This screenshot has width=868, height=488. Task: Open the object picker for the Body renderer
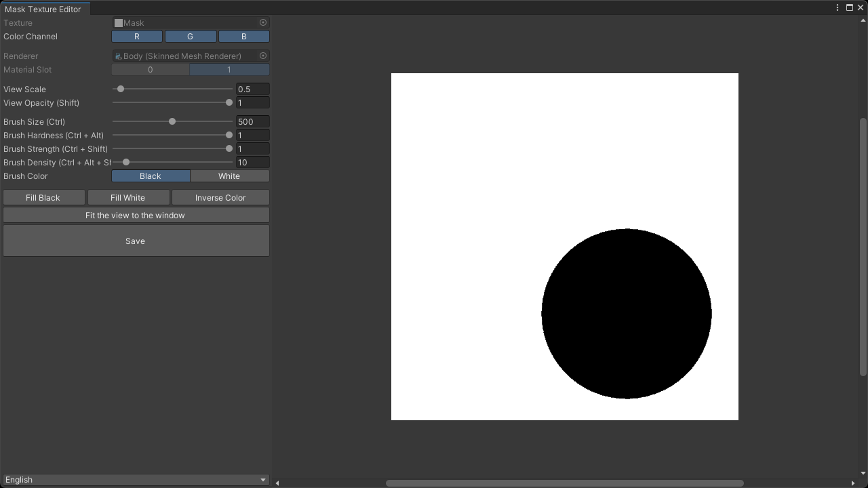pos(263,56)
